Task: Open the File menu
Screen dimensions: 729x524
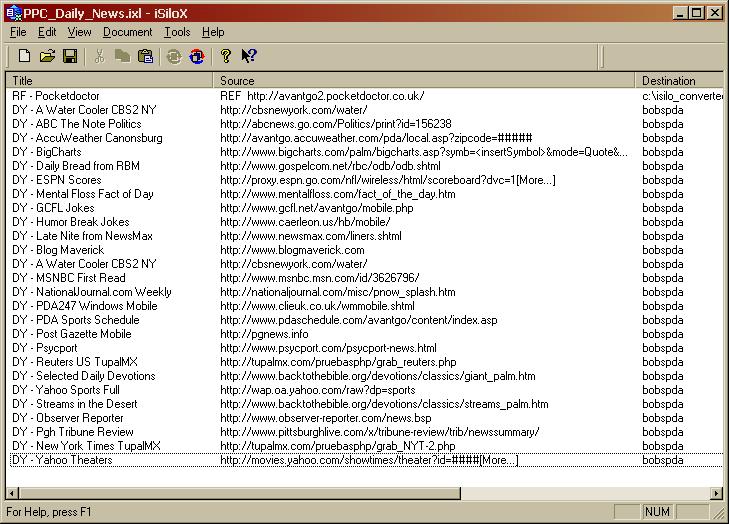Action: pos(18,32)
